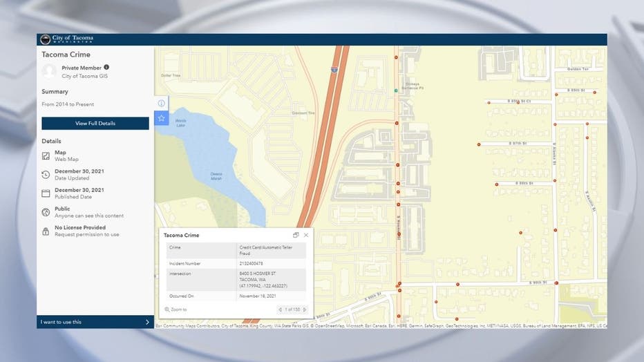Click the 'Credit Card/Automatic Teller Fraud' crime value
Viewport: 644px width, 362px height.
[x=266, y=250]
